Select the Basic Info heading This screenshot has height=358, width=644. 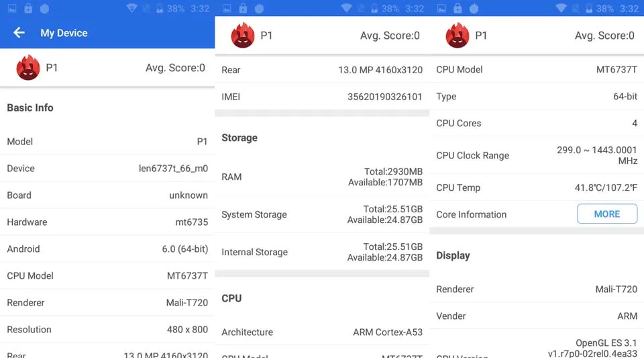point(30,107)
